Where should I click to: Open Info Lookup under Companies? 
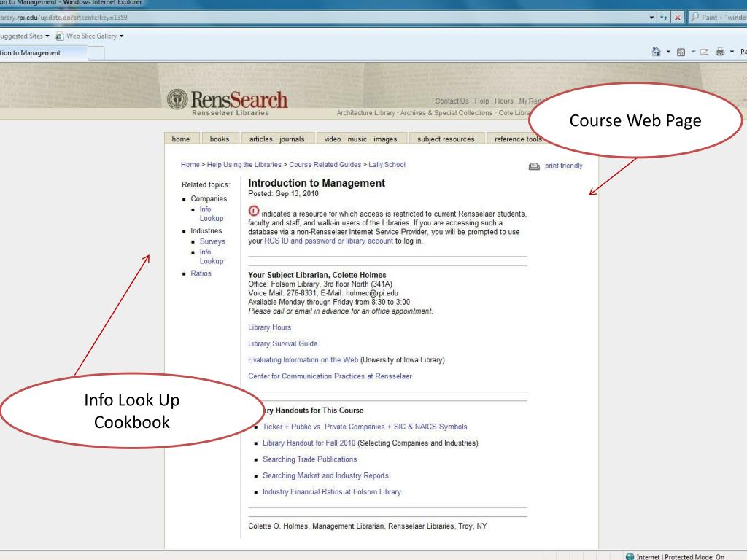pyautogui.click(x=212, y=214)
